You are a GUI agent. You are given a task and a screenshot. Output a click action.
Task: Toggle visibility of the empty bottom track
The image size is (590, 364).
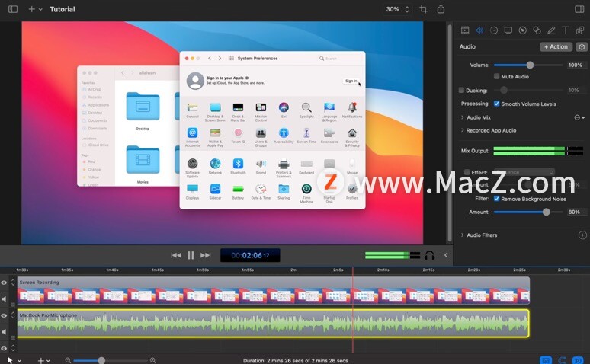4,348
